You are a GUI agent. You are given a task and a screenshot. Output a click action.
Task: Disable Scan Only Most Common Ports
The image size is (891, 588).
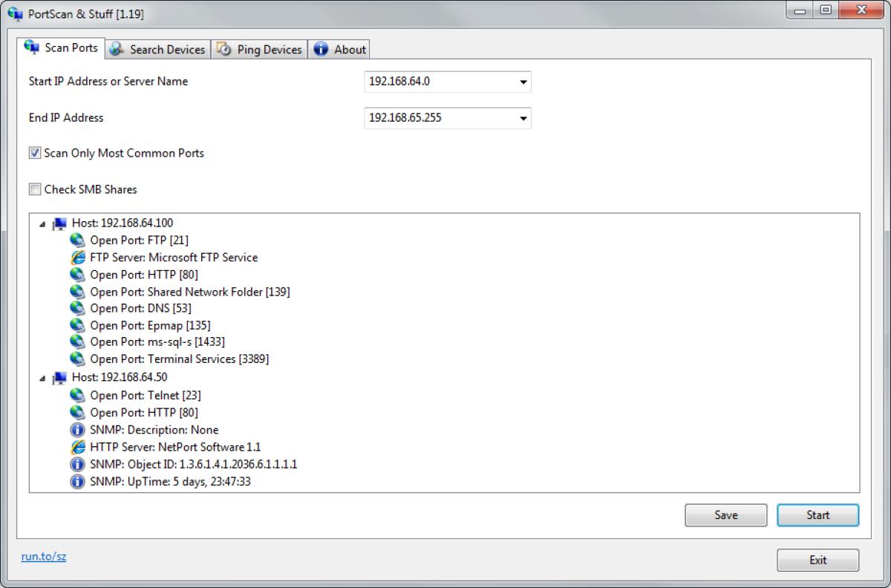pyautogui.click(x=34, y=153)
